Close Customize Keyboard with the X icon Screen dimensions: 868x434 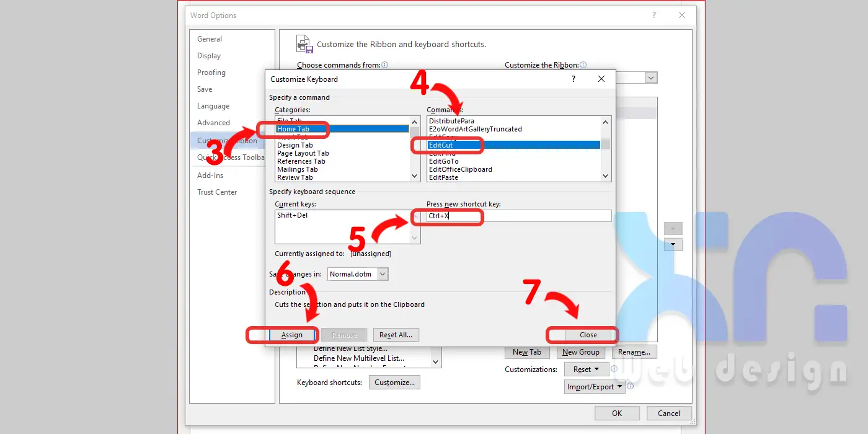[601, 79]
